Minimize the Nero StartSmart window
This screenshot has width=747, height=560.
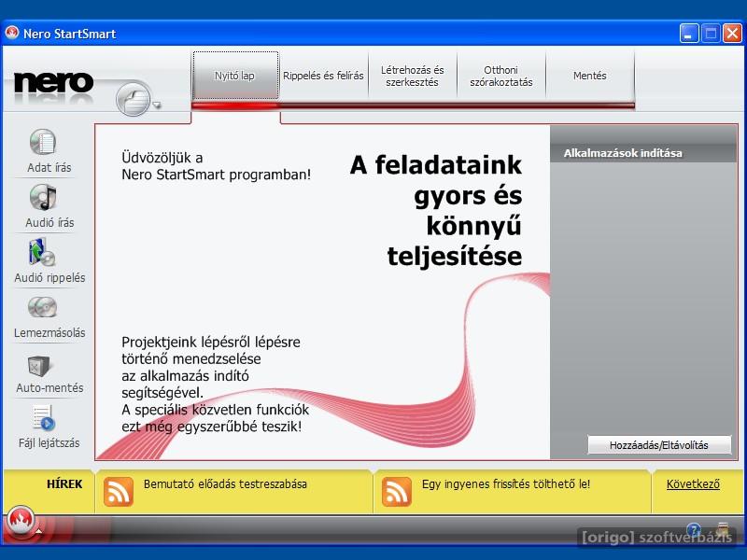689,34
